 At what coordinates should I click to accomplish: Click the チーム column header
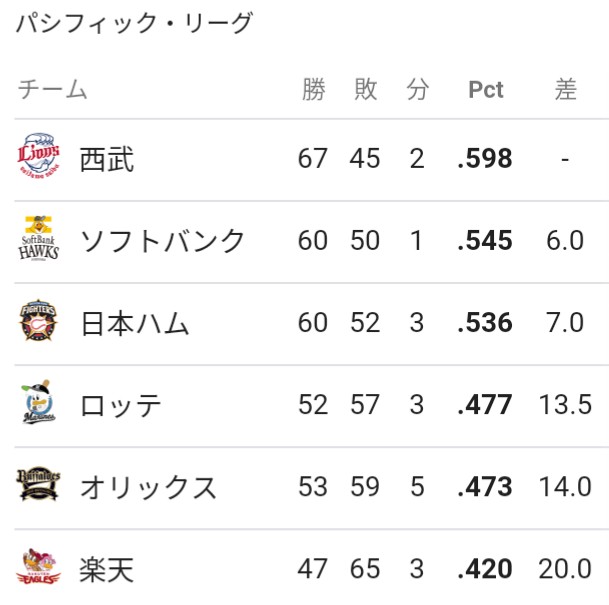tap(52, 89)
